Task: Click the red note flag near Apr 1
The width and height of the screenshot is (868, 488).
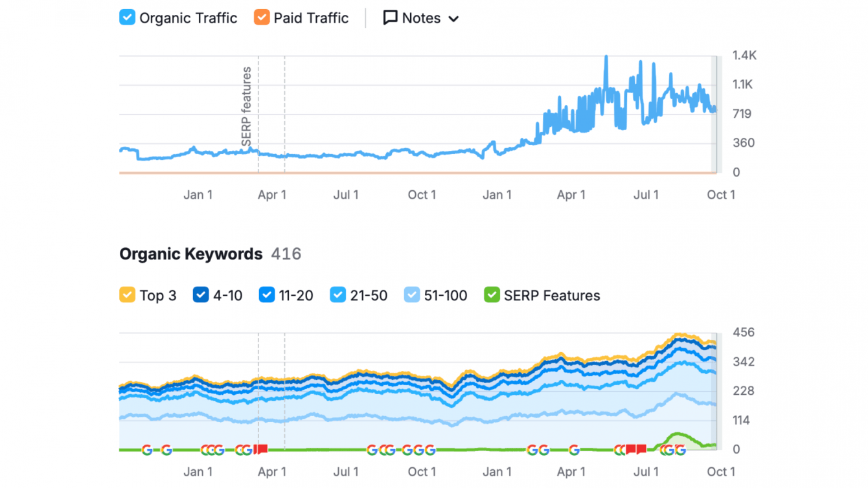Action: click(261, 449)
